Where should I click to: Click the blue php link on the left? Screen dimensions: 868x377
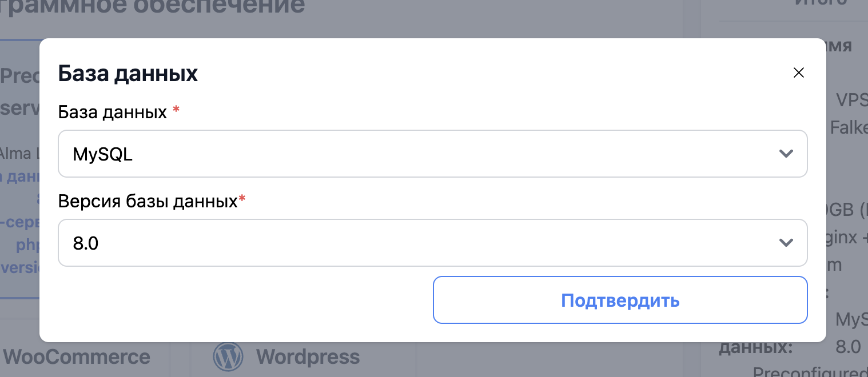coord(27,245)
